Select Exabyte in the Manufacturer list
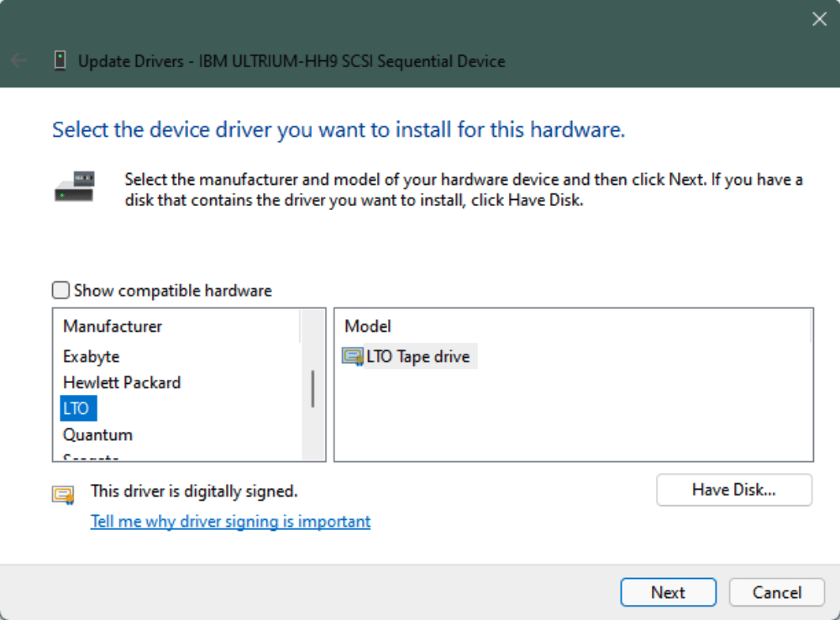 coord(92,356)
